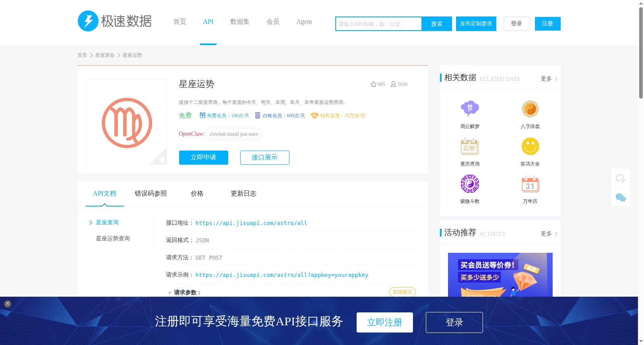This screenshot has width=644, height=345.
Task: Switch to the 更新日志 tab
Action: pos(244,194)
